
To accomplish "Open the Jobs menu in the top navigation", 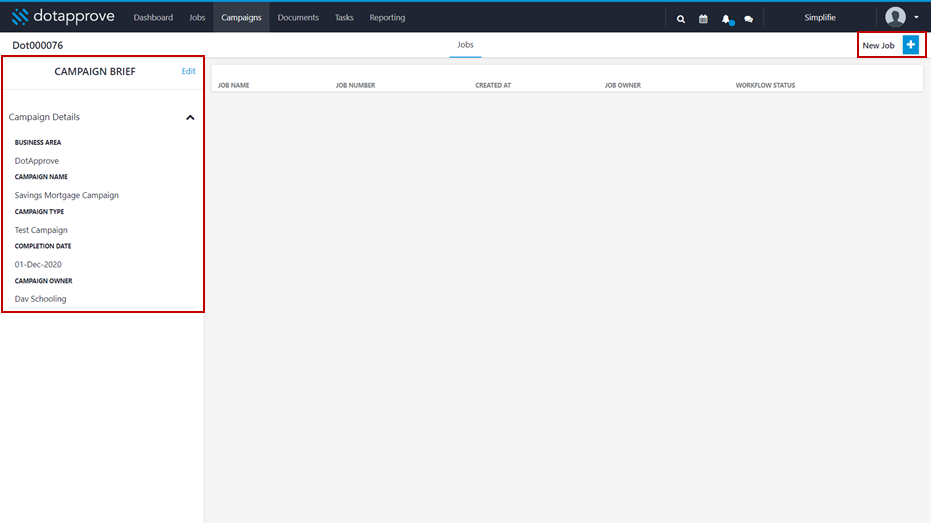I will (x=197, y=18).
